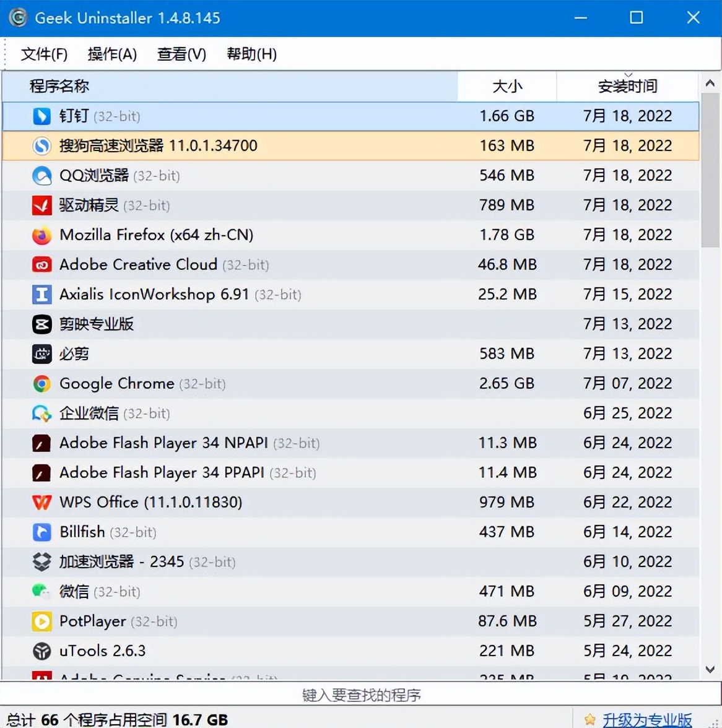
Task: Select Billfish (32-bit) entry
Action: click(x=108, y=532)
